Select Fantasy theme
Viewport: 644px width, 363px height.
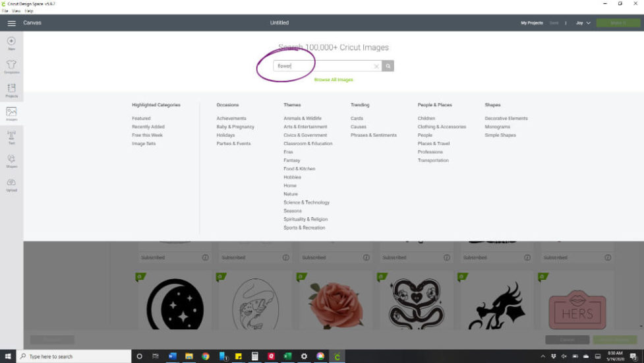[x=291, y=160]
